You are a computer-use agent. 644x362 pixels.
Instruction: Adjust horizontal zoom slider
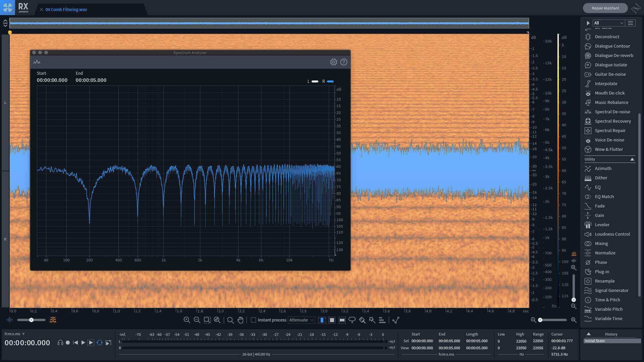tap(552, 320)
